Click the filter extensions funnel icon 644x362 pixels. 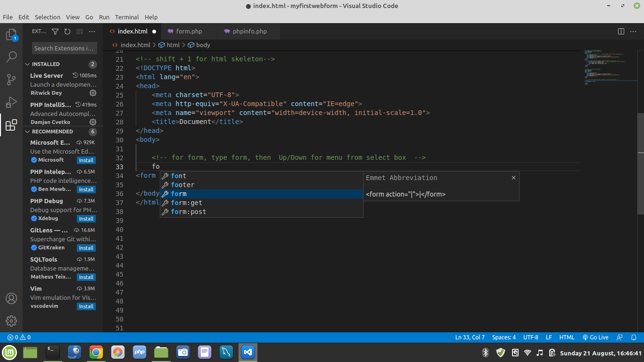pos(55,32)
